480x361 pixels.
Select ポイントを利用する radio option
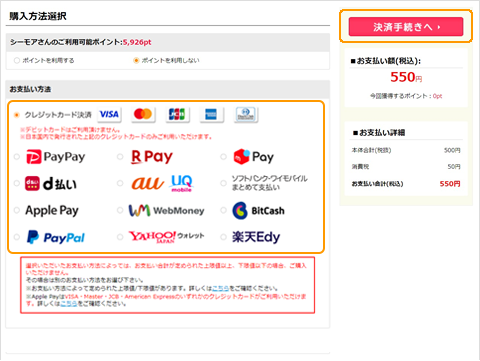click(17, 60)
